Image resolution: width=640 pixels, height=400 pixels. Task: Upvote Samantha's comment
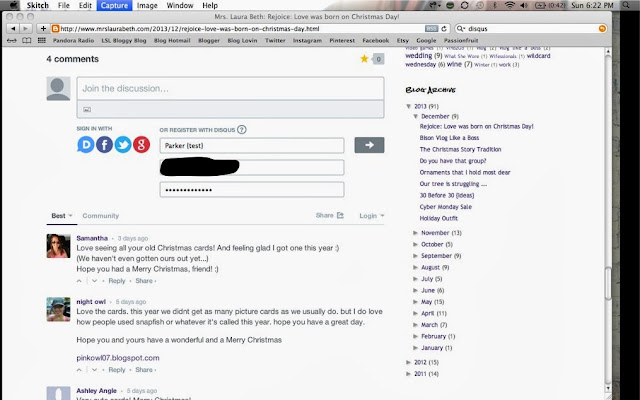[79, 281]
